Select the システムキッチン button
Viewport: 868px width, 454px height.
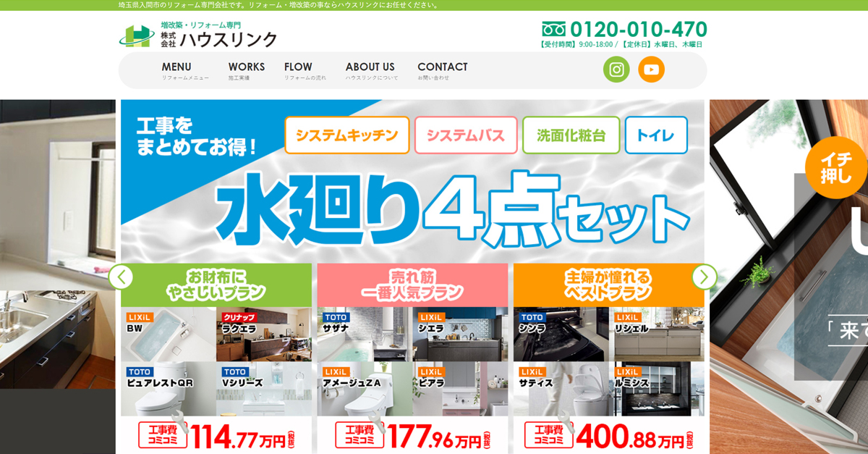[347, 135]
